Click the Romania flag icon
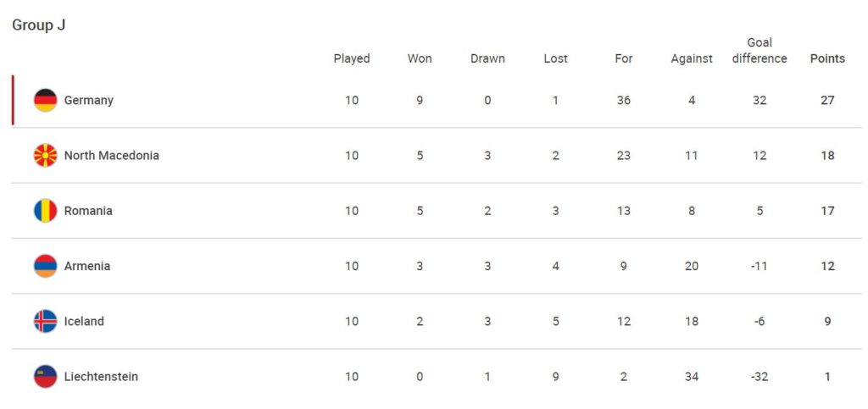 pos(46,211)
